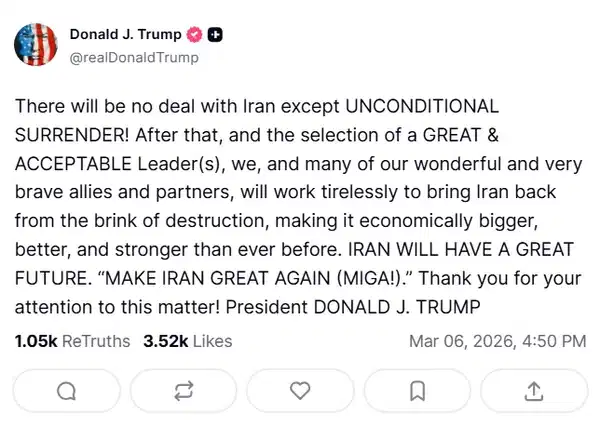Click the black plus badge beside the name
Viewport: 600px width, 426px height.
click(x=214, y=36)
